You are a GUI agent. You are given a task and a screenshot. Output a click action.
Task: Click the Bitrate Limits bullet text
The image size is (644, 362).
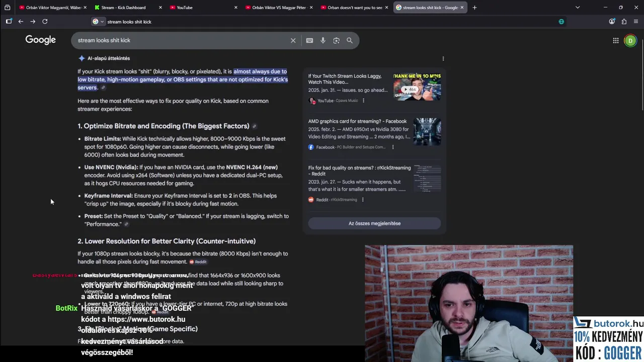point(185,147)
